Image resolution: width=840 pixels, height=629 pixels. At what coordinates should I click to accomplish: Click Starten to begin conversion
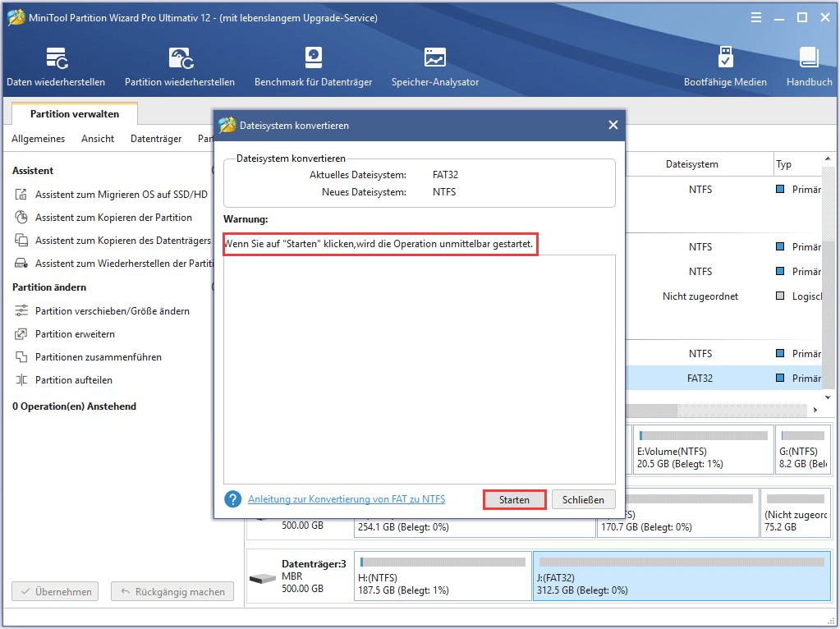514,500
